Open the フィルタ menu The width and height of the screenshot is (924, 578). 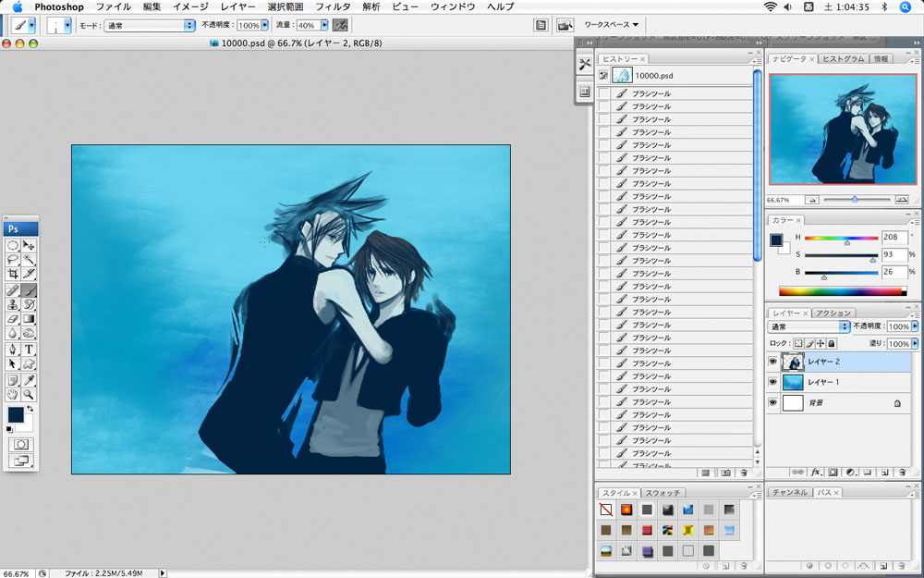click(x=333, y=6)
